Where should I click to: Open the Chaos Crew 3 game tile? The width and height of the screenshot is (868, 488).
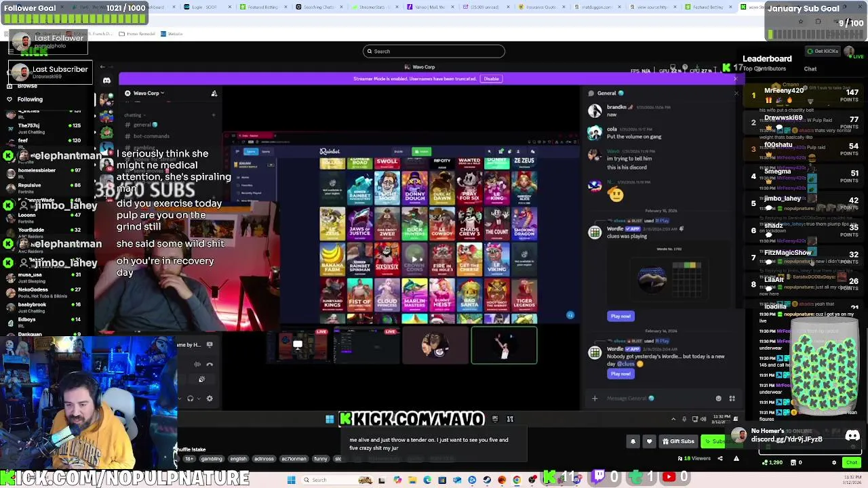469,224
